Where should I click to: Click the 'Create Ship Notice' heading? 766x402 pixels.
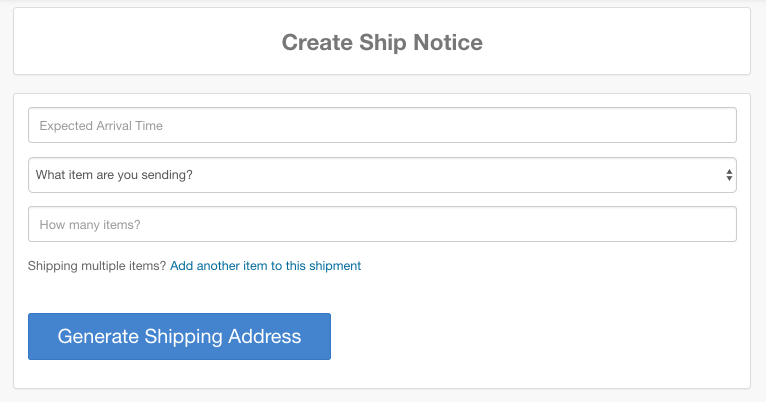382,42
